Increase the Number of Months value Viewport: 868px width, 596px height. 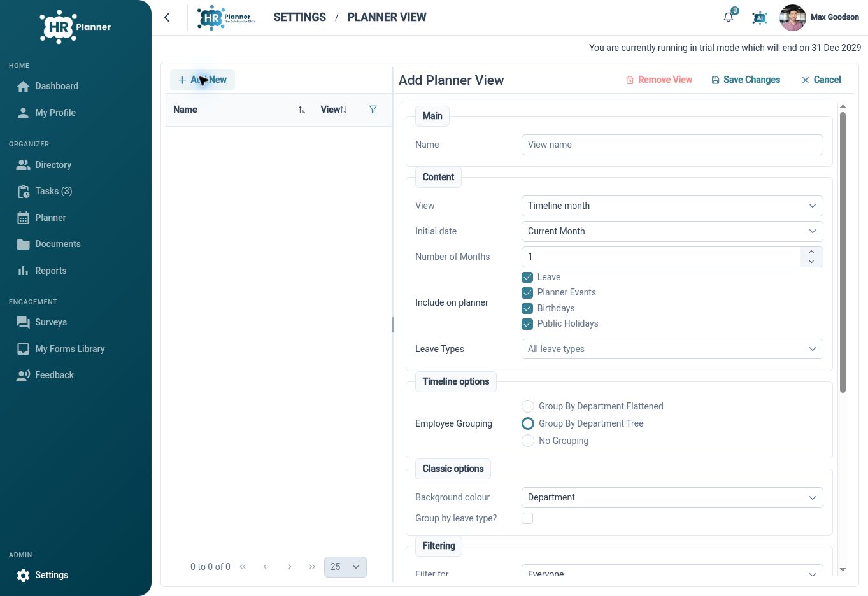(x=811, y=252)
